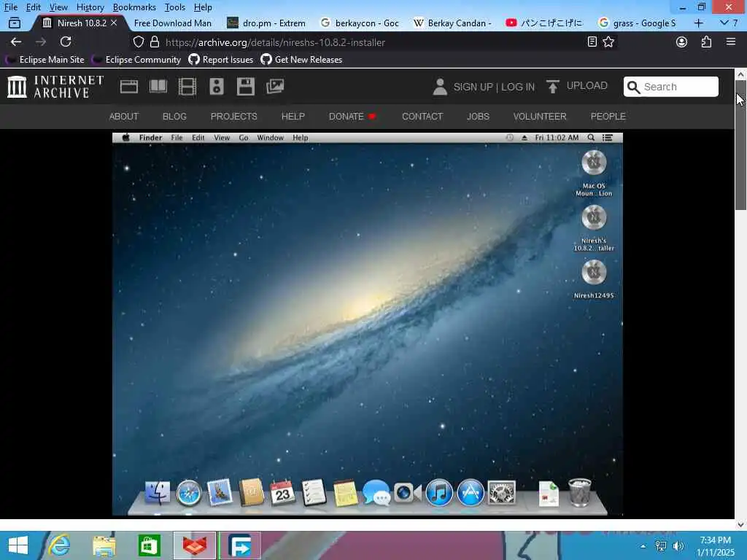
Task: Switch to the Free Download Man tab
Action: point(172,23)
